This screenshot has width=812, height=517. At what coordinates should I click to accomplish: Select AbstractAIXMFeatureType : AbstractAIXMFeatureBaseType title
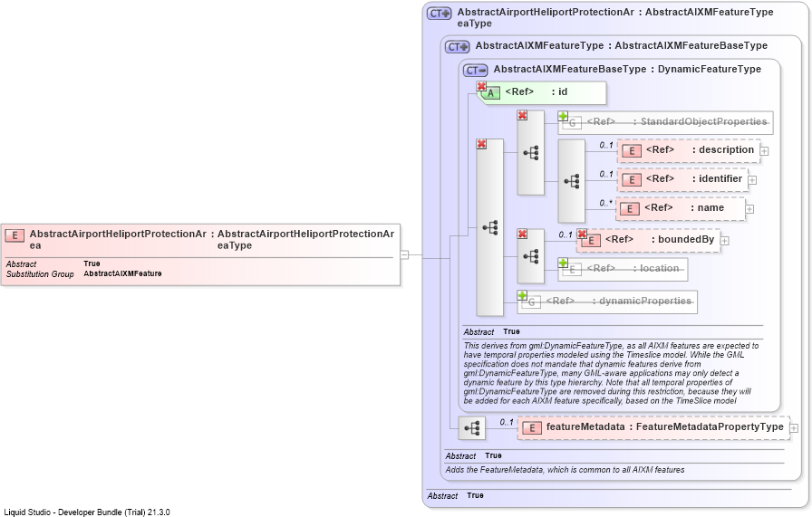622,45
